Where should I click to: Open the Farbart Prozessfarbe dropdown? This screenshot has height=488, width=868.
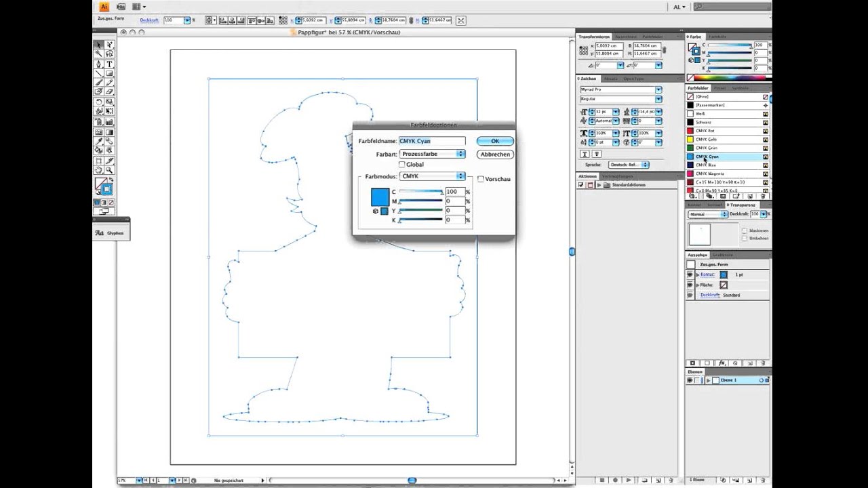point(432,154)
